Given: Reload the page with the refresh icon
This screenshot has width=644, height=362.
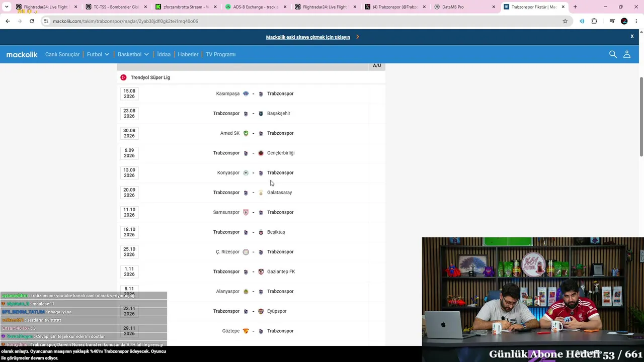Looking at the screenshot, I should [32, 21].
